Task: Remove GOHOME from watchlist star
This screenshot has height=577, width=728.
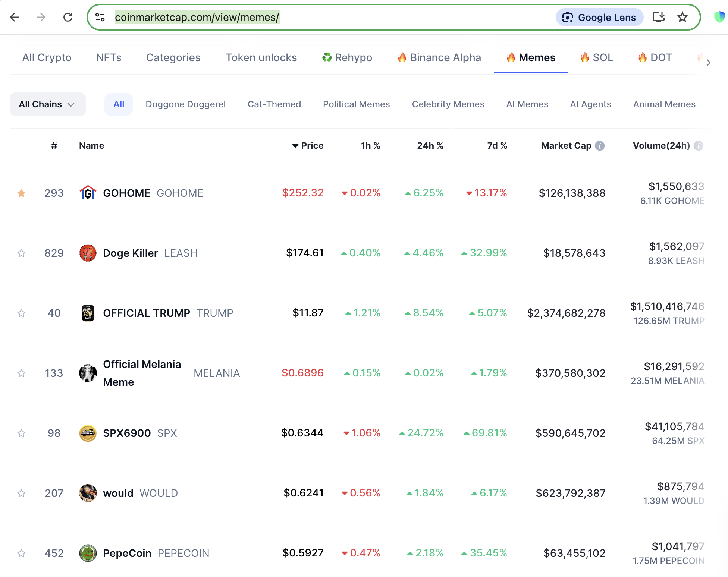Action: (x=21, y=193)
